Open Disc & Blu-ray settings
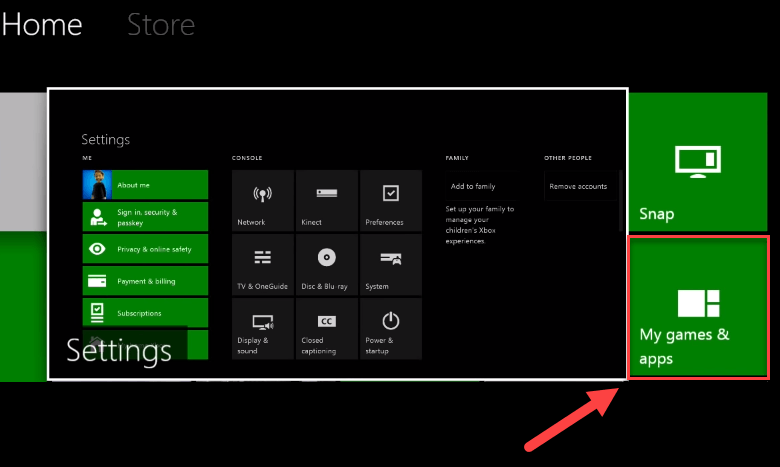This screenshot has width=780, height=467. [327, 264]
